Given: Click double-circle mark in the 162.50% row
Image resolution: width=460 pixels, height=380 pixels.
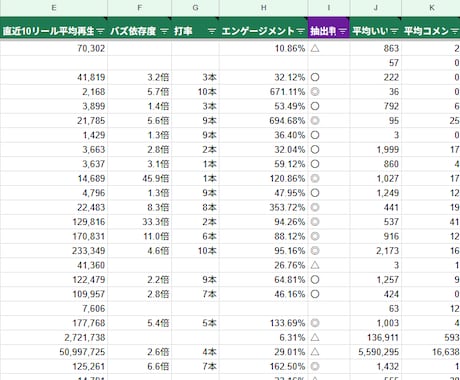Looking at the screenshot, I should tap(315, 366).
